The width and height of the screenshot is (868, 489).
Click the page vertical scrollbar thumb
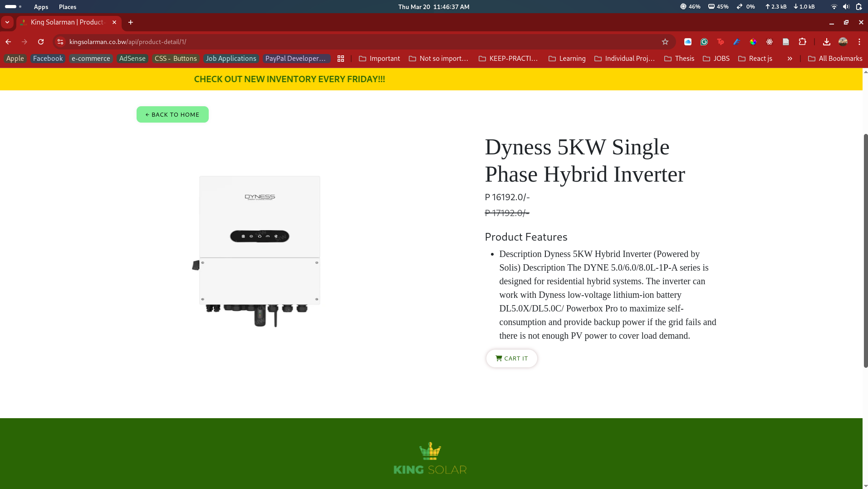coord(865,250)
